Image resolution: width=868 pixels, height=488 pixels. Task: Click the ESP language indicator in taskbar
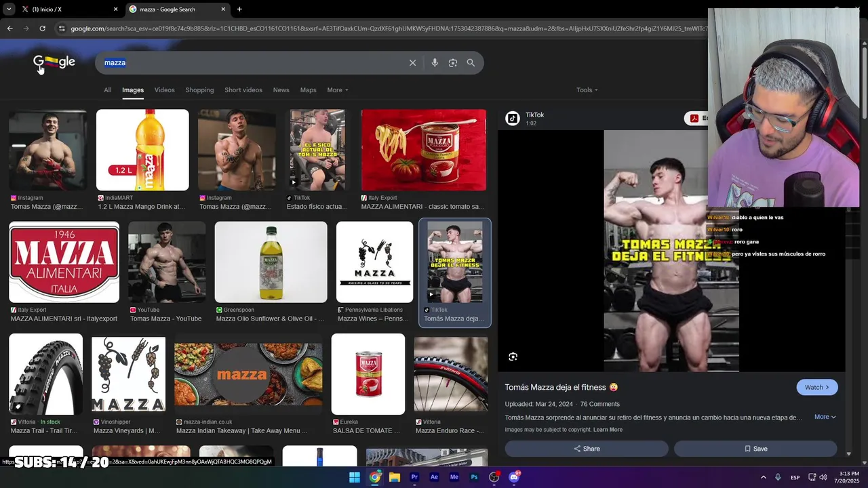click(795, 477)
